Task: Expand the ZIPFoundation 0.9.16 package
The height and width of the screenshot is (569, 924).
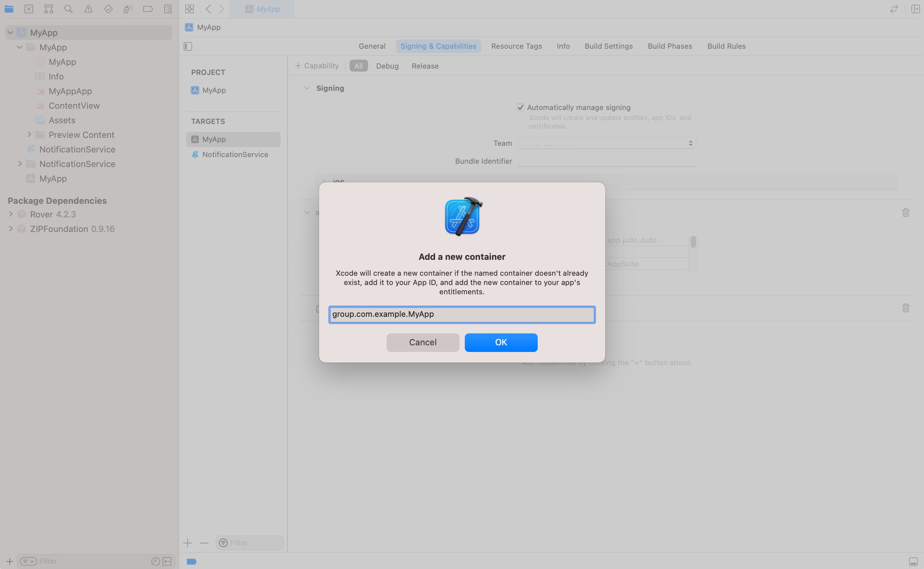Action: point(11,229)
